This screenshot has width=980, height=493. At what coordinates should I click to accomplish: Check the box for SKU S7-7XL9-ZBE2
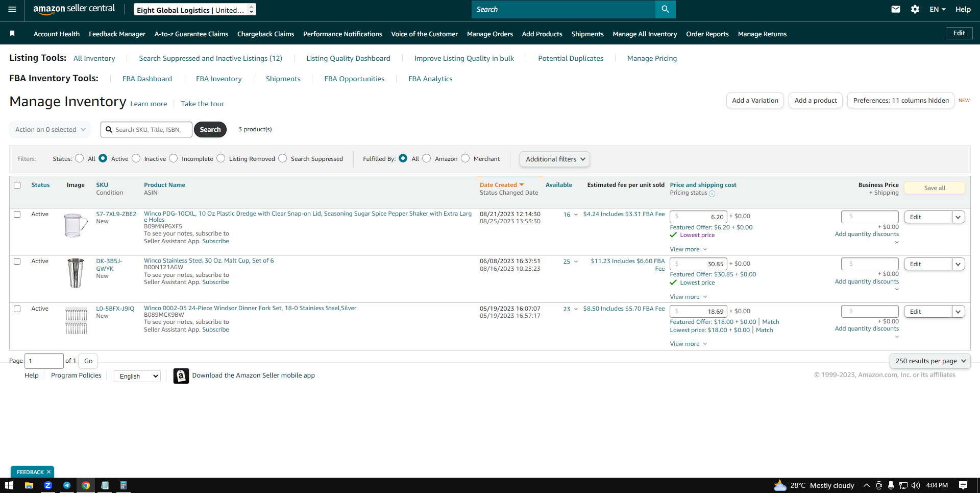(x=17, y=214)
